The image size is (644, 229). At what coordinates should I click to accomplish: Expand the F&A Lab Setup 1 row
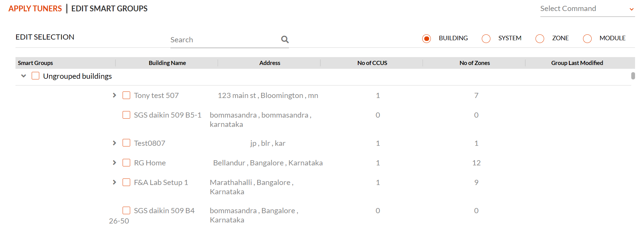pyautogui.click(x=114, y=182)
